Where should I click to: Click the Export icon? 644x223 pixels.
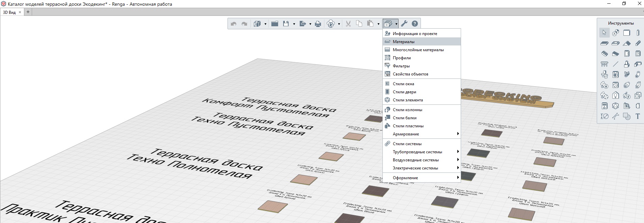tap(302, 24)
